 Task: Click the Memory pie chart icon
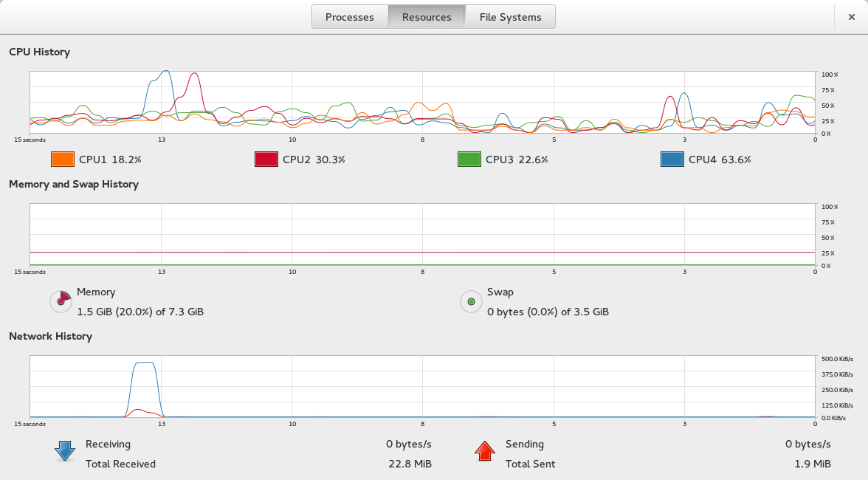coord(61,302)
